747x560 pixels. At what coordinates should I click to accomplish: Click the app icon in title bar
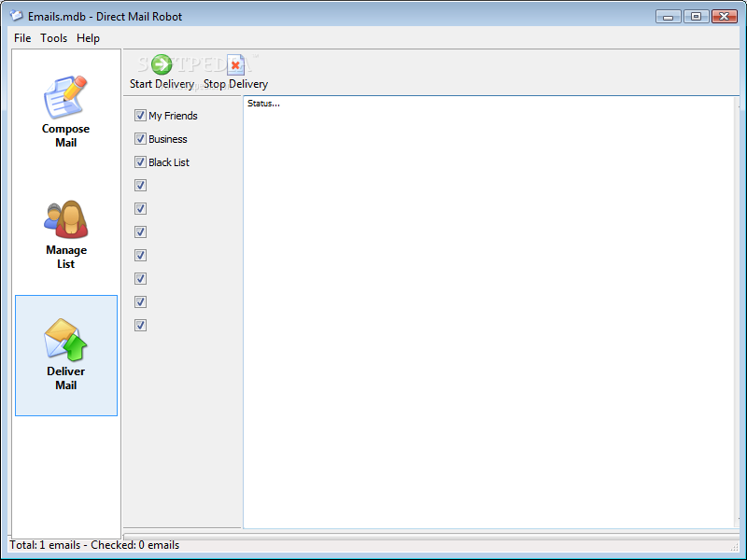[x=16, y=16]
